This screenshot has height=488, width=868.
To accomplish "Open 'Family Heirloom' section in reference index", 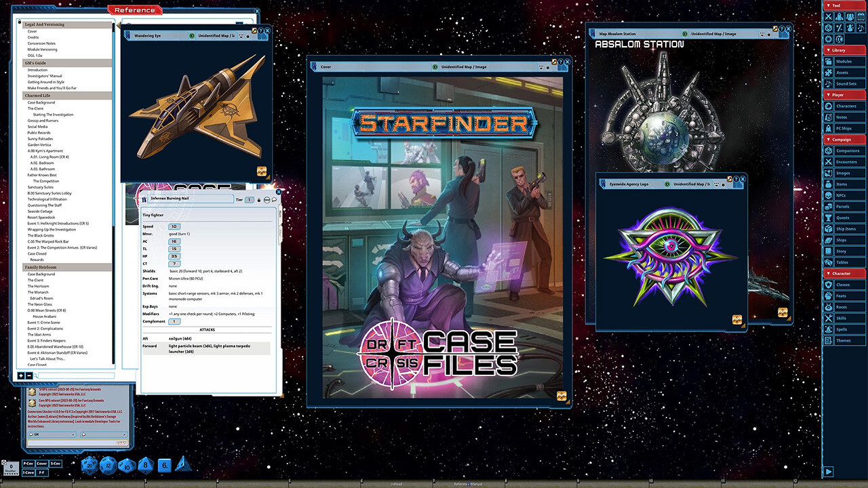I will [41, 268].
